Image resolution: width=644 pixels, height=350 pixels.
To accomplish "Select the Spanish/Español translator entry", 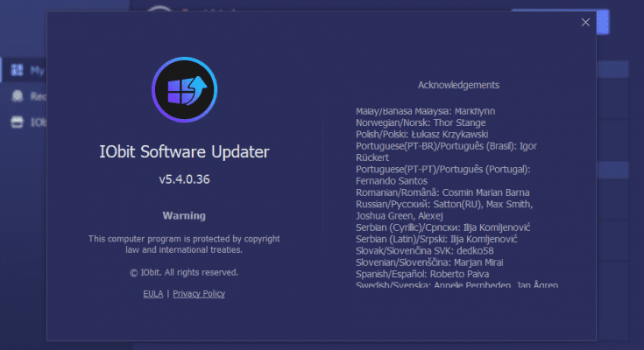I will [x=421, y=272].
